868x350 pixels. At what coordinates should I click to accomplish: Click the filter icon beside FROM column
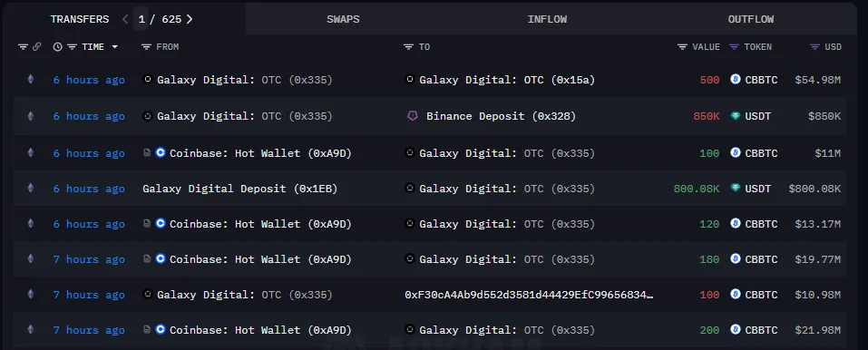point(146,47)
